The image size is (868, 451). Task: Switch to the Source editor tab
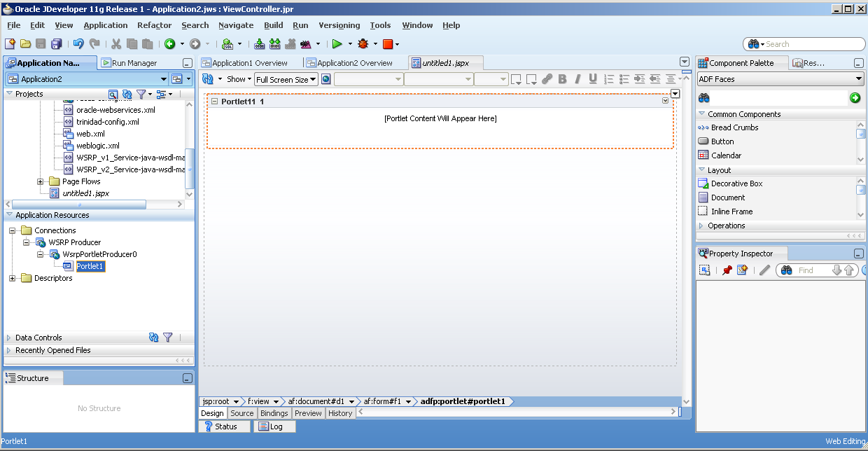(x=242, y=413)
